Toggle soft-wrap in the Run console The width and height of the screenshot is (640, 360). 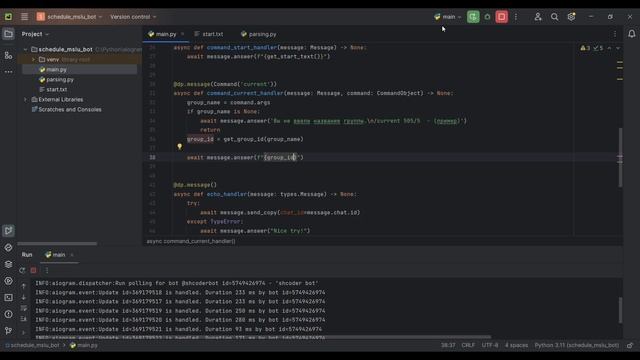coord(24,308)
